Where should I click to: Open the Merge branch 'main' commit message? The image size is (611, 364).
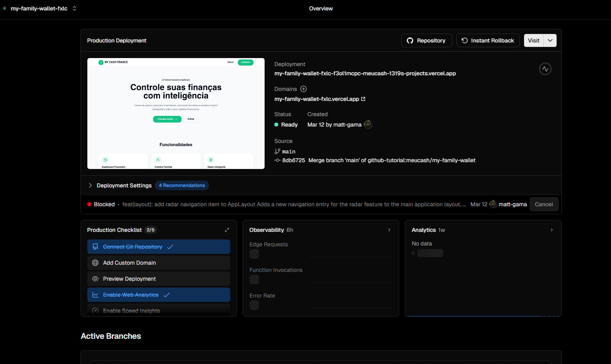click(x=392, y=160)
